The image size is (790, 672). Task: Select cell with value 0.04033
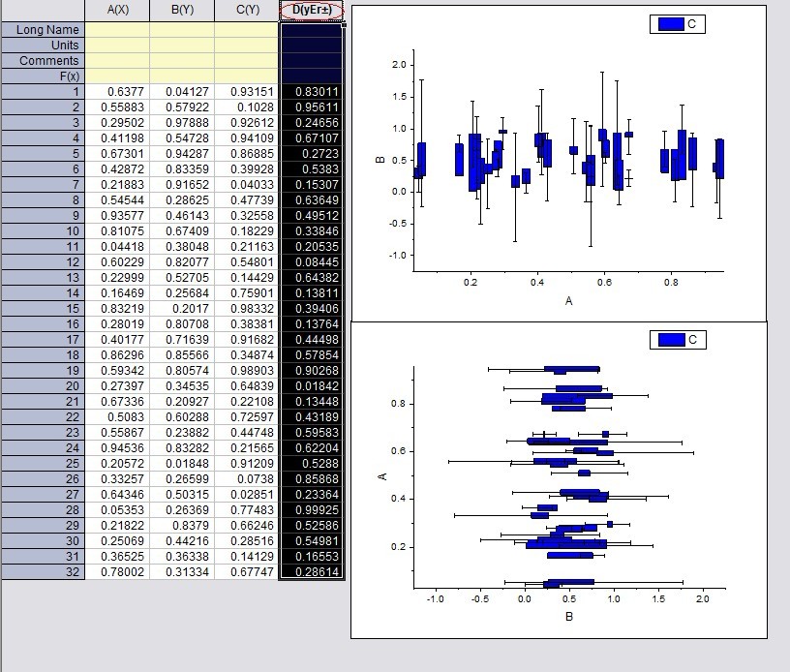pyautogui.click(x=247, y=185)
